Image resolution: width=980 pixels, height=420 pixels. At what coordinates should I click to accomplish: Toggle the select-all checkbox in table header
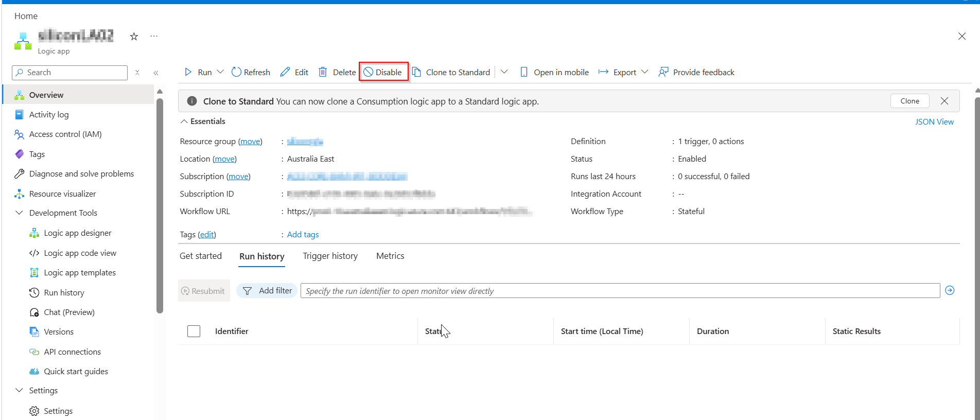click(194, 331)
